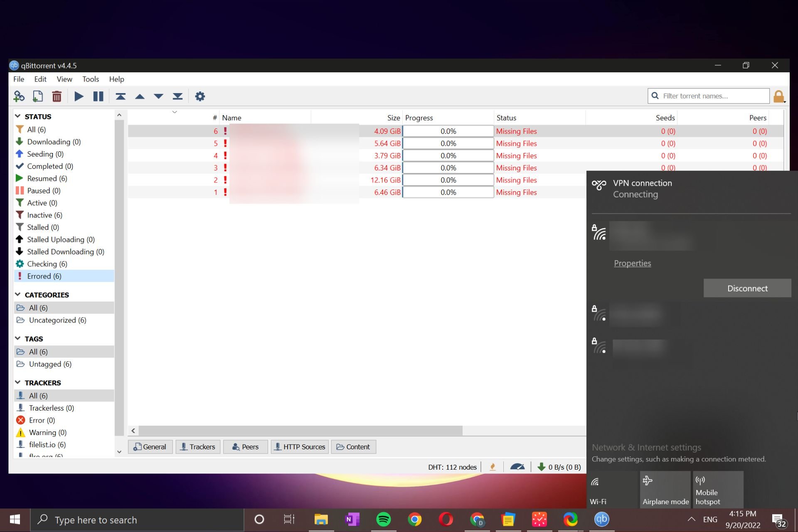
Task: Click the Disconnect Wi-Fi button
Action: tap(747, 288)
